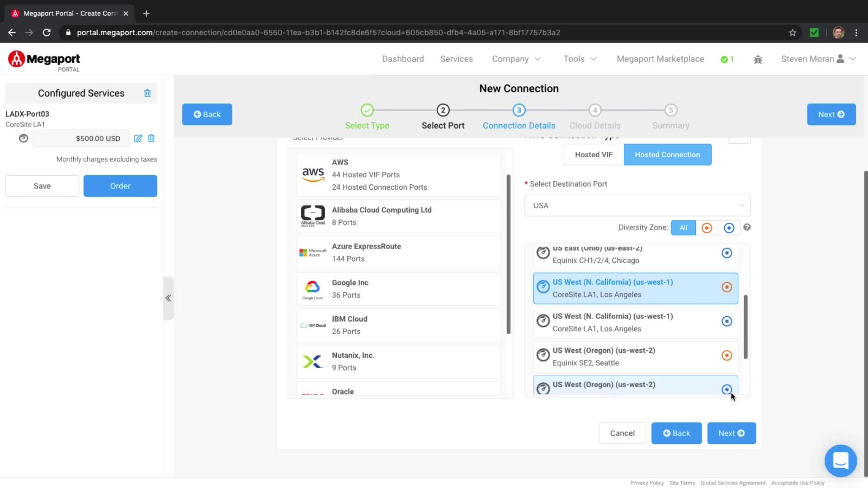This screenshot has height=488, width=868.
Task: Click the edit pencil icon for LADX-Port03
Action: click(138, 138)
